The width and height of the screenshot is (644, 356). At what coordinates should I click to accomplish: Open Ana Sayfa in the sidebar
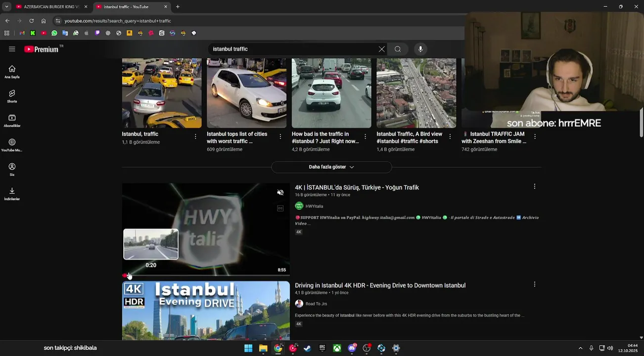(12, 72)
